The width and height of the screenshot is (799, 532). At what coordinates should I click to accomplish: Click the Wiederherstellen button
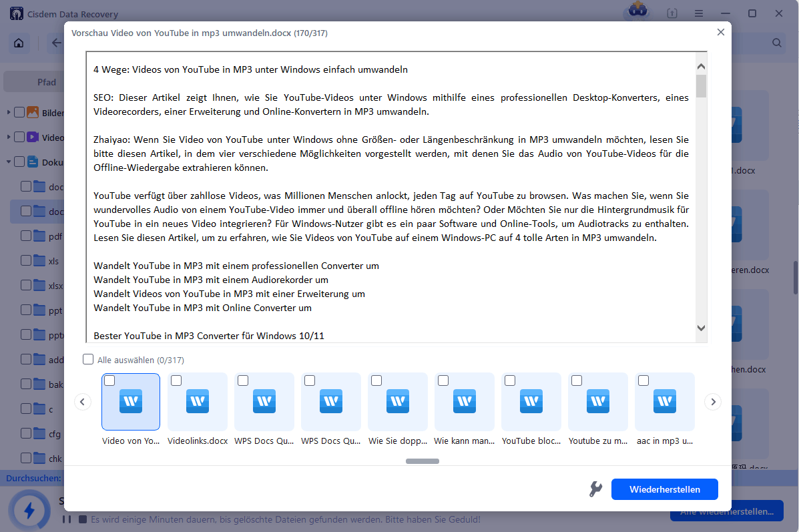[x=664, y=489]
